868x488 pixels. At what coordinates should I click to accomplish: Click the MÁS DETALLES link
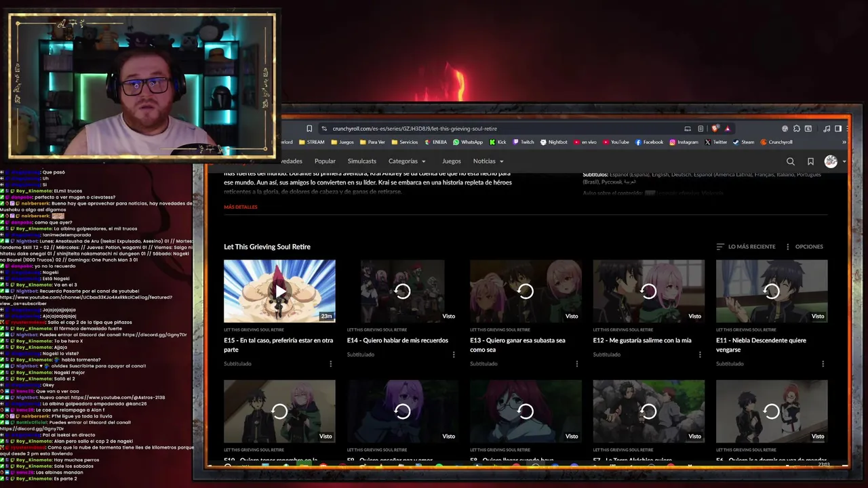[241, 207]
